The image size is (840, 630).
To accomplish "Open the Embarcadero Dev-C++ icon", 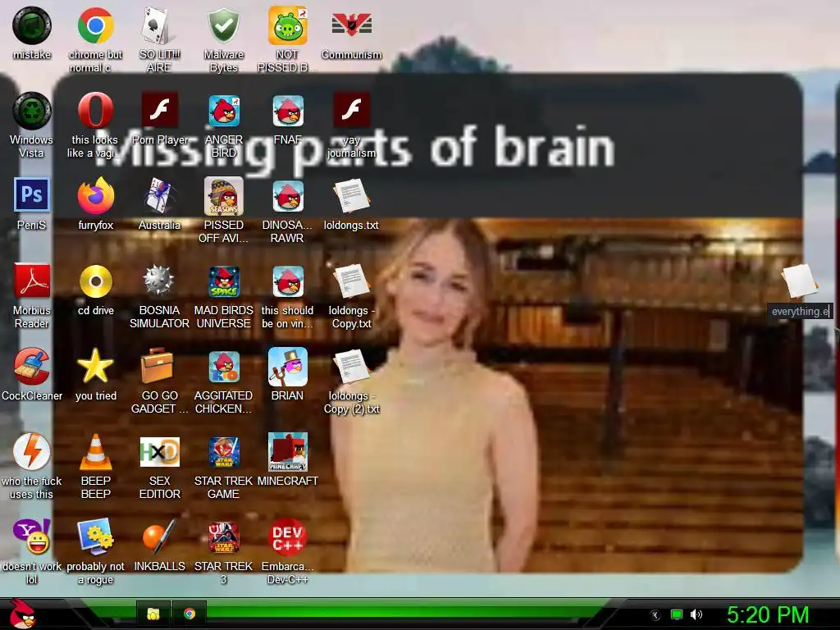I will point(288,537).
